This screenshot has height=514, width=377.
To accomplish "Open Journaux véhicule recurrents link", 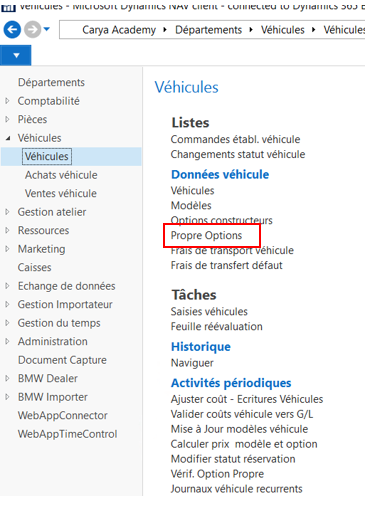I will coord(236,489).
